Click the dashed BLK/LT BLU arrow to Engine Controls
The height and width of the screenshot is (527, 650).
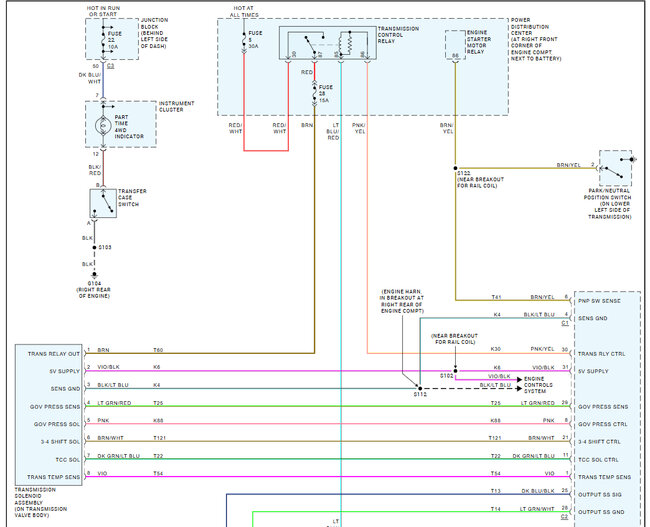(x=519, y=389)
